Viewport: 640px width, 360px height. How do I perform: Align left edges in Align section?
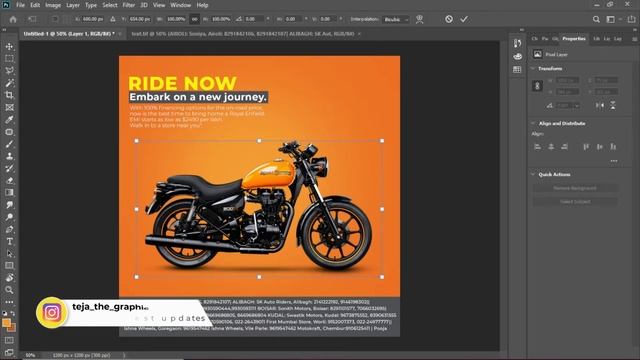[538, 147]
